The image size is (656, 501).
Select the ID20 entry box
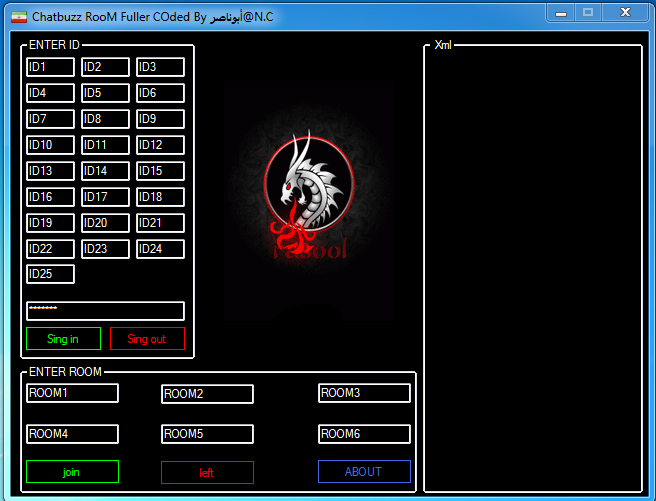pos(105,222)
